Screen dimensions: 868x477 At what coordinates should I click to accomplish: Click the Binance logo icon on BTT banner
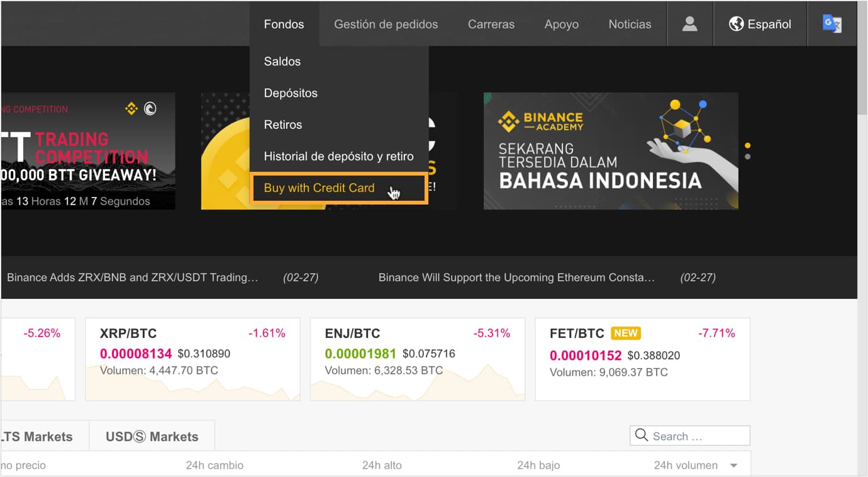pyautogui.click(x=131, y=109)
